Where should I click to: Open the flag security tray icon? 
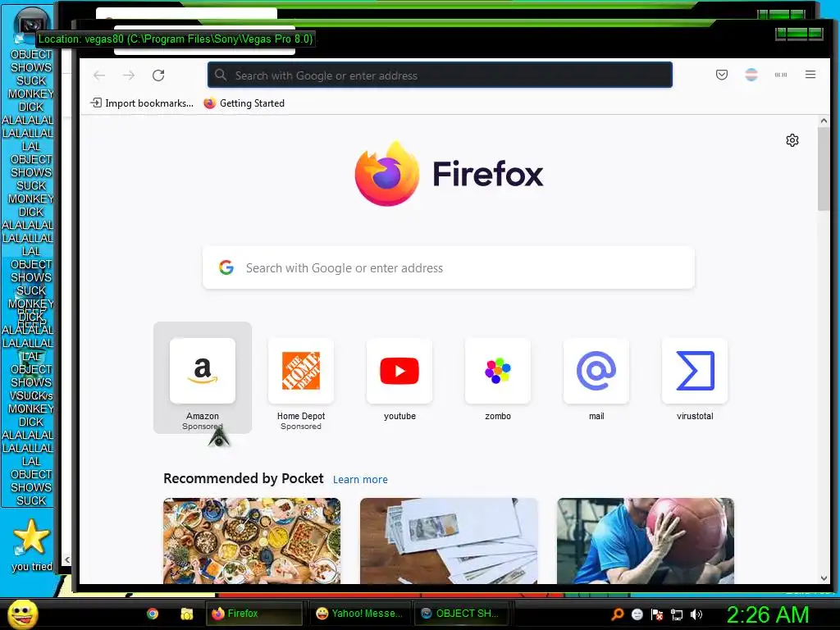(x=657, y=614)
